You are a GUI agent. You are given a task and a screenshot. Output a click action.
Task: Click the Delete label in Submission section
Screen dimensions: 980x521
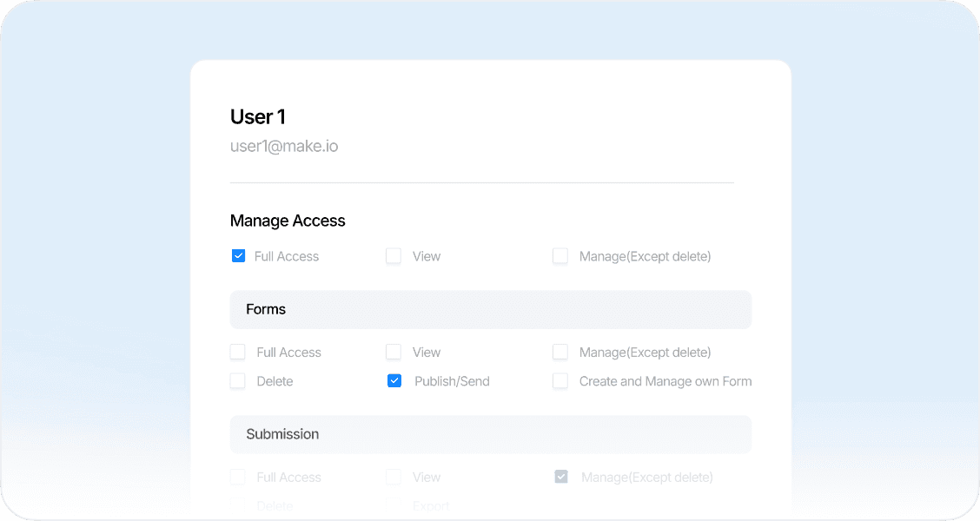[275, 506]
